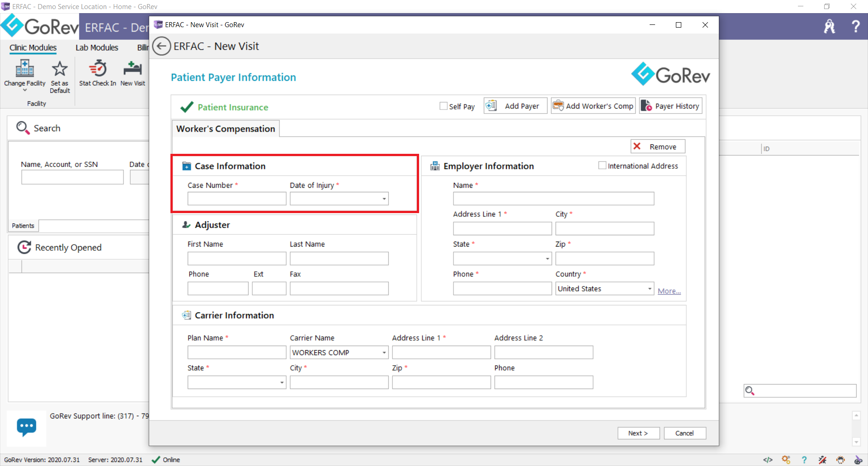Screen dimensions: 868x466
Task: Click the Remove button
Action: point(658,146)
